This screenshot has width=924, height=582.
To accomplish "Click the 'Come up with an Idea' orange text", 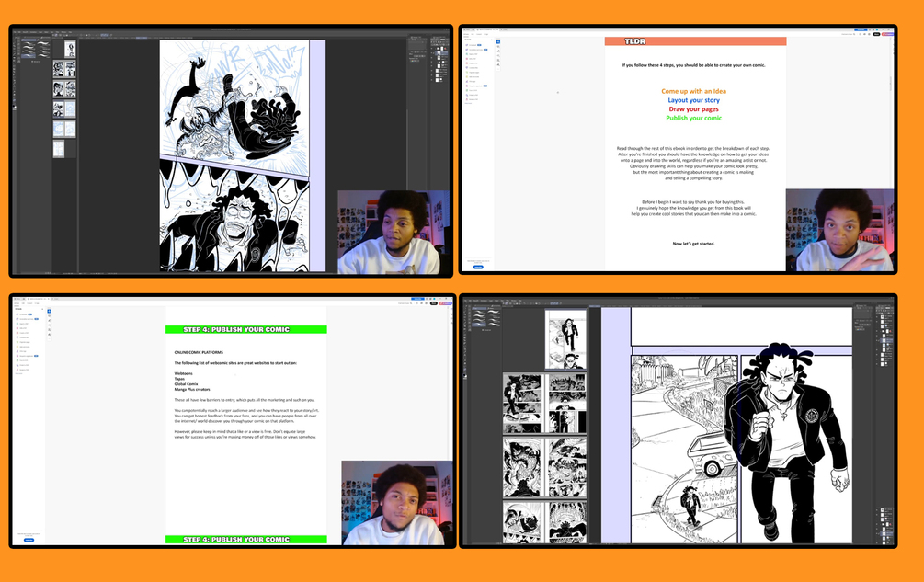I will tap(693, 91).
